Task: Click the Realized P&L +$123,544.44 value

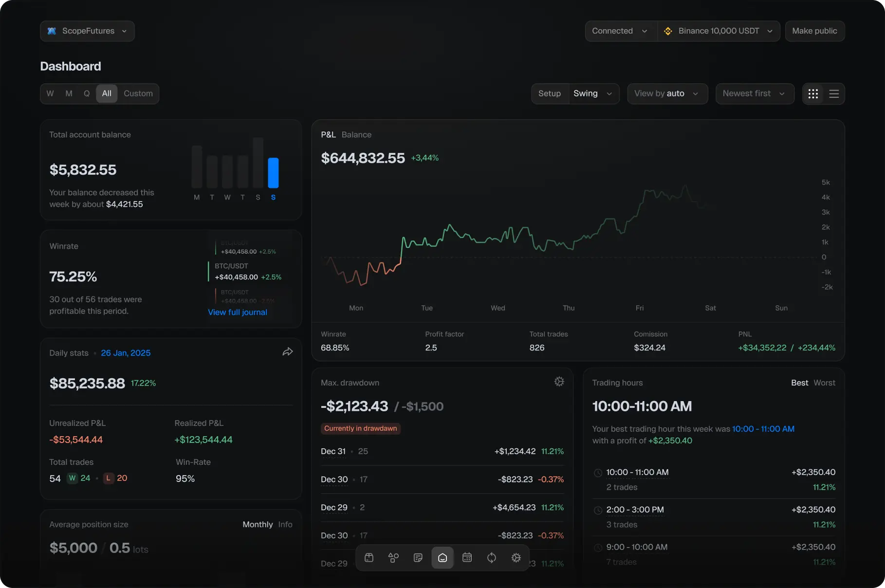Action: (x=203, y=440)
